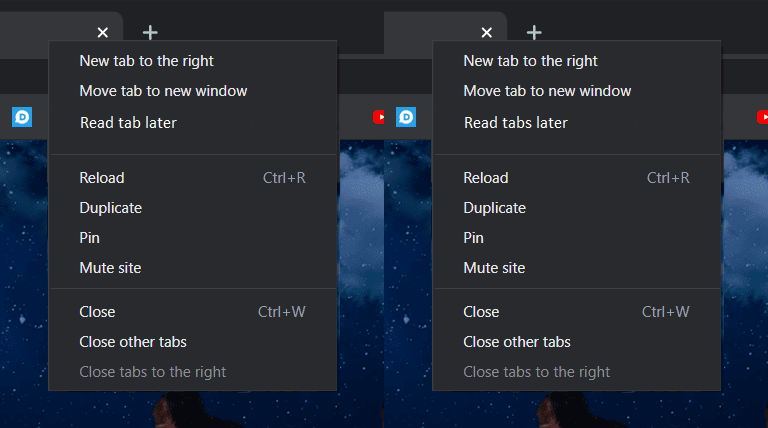Image resolution: width=768 pixels, height=428 pixels.
Task: Open the Disqus bookmark icon in left screenshot
Action: pos(22,117)
